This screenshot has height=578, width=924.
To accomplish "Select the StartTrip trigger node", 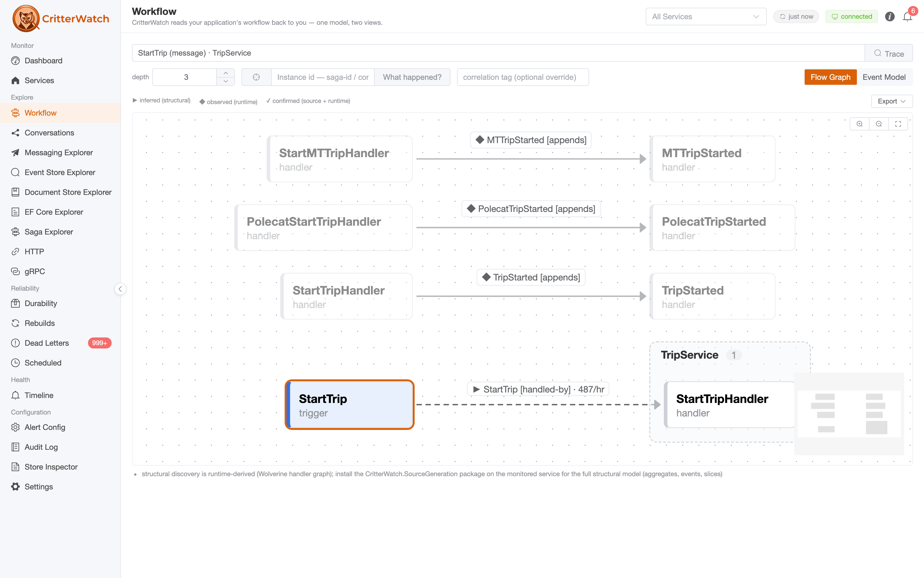I will [349, 404].
